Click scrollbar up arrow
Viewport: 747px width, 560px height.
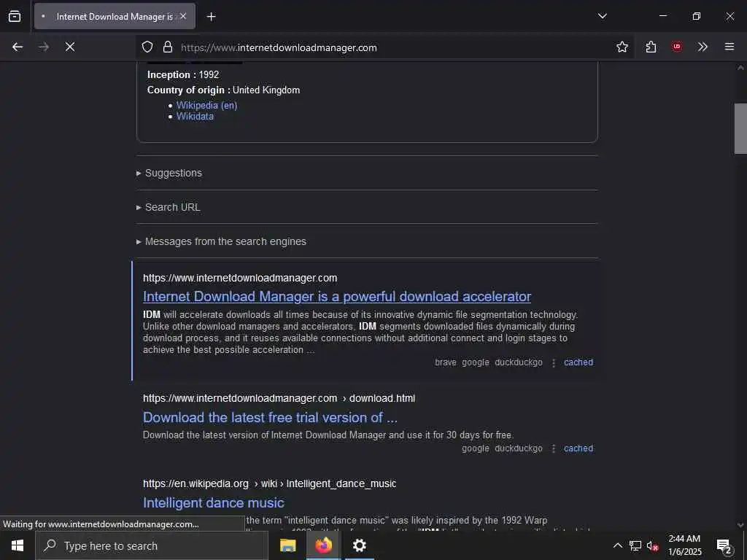coord(740,68)
